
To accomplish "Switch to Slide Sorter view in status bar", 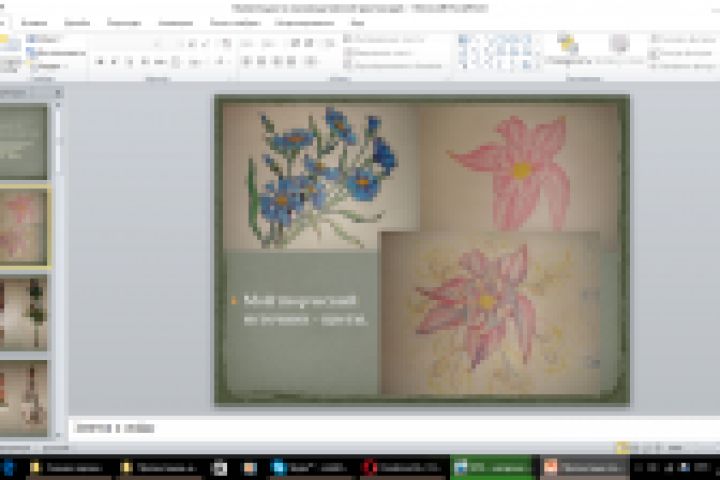I will coord(635,448).
